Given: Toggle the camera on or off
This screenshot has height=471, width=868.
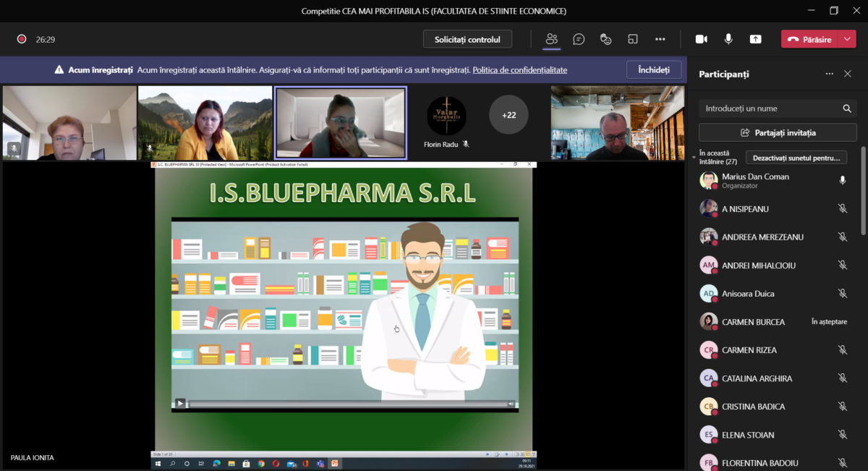Looking at the screenshot, I should [701, 39].
